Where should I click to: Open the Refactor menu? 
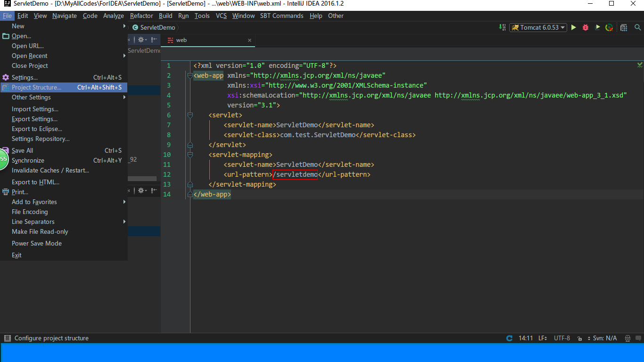pos(141,16)
